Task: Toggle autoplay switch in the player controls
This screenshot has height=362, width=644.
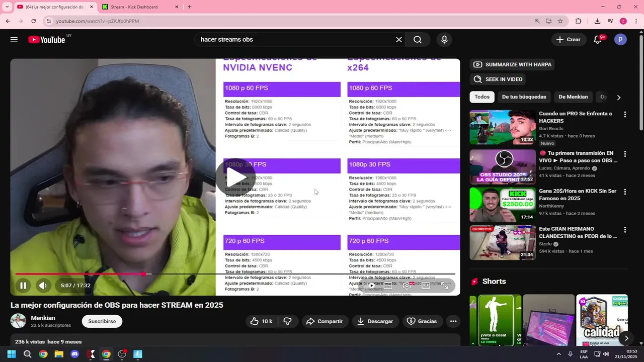Action: click(x=371, y=286)
